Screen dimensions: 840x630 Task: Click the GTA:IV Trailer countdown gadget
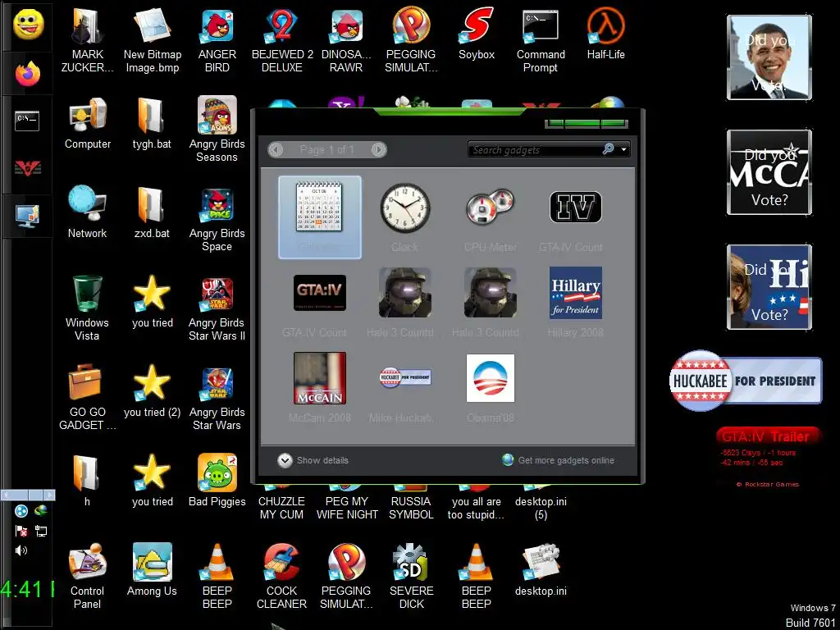(x=768, y=456)
